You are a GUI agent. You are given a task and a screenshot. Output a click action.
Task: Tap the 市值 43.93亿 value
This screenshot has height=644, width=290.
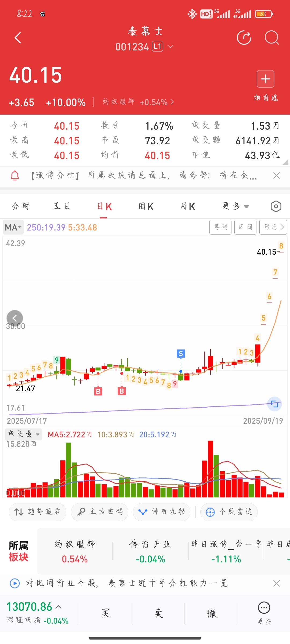point(262,155)
